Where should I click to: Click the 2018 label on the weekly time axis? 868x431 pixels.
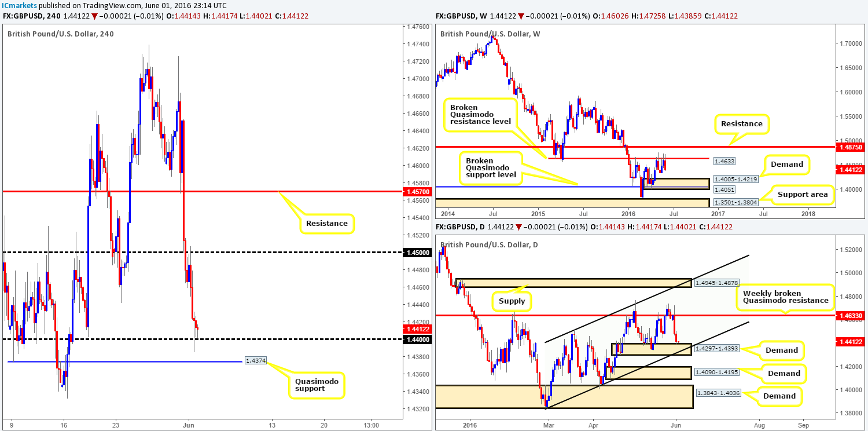[808, 214]
